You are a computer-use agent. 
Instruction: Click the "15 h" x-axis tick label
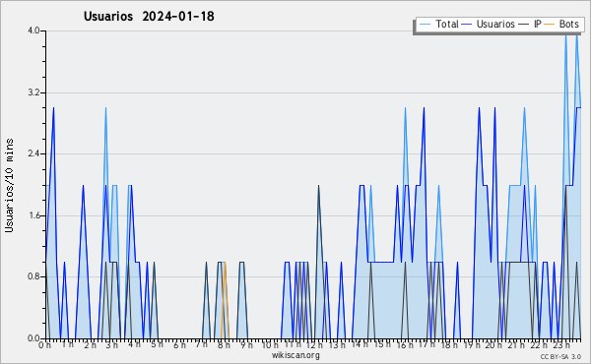click(x=382, y=344)
